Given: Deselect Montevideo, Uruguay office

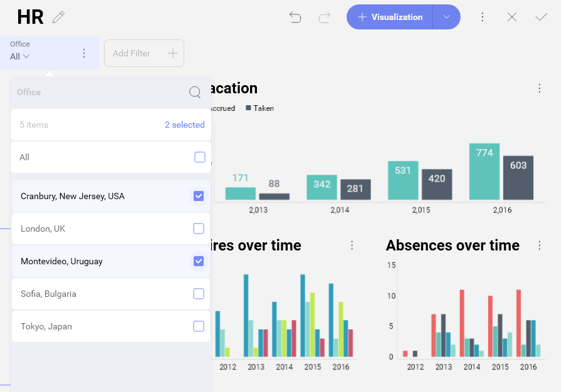Looking at the screenshot, I should tap(199, 261).
